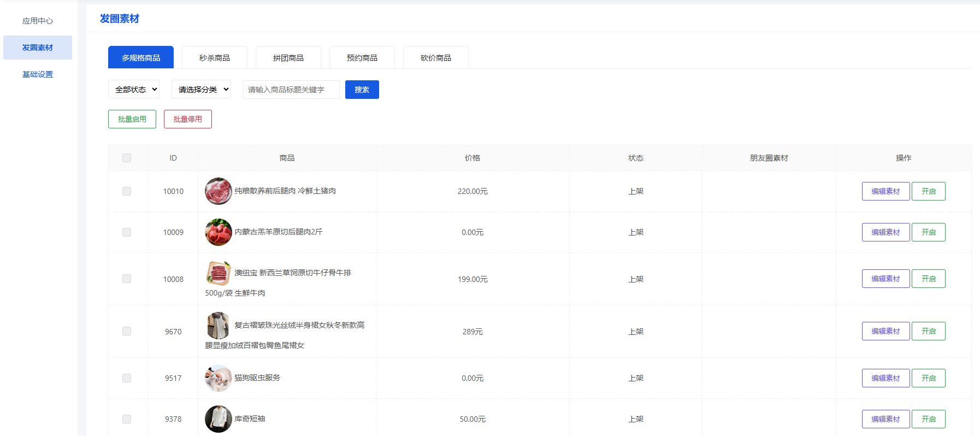Select checkbox for product ID 10010

point(127,191)
